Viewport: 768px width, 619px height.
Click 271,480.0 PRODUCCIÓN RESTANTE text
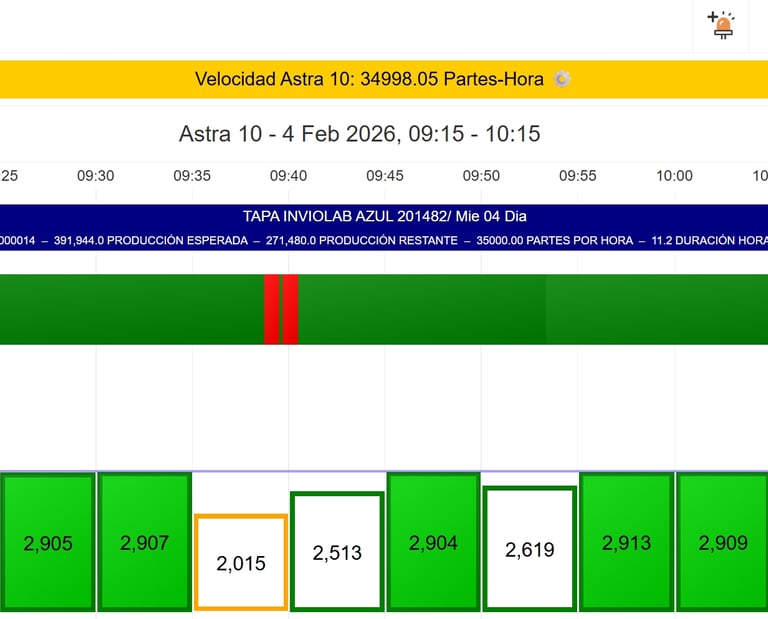361,240
